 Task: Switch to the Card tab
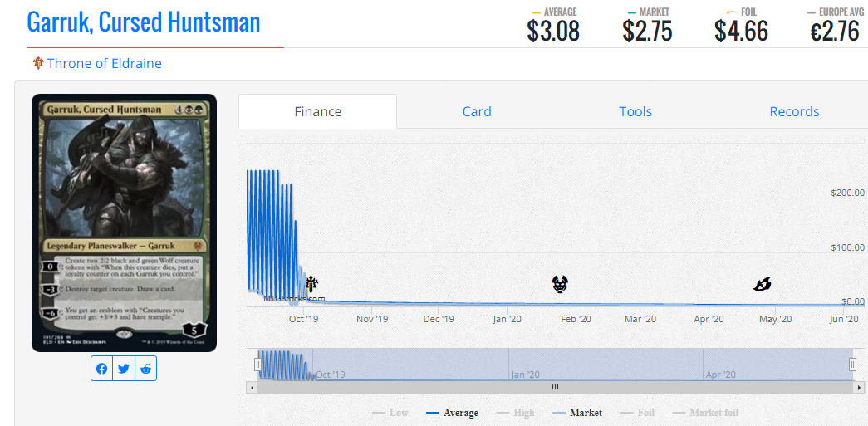point(477,112)
